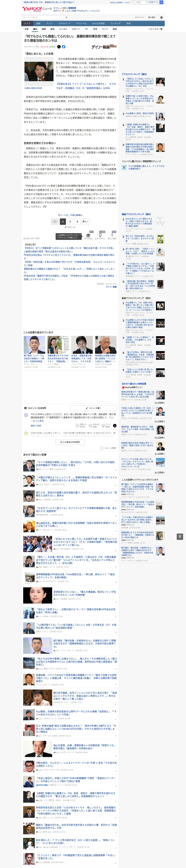Click もっと見る(2199件) comments button
The height and width of the screenshot is (868, 186).
pyautogui.click(x=70, y=442)
